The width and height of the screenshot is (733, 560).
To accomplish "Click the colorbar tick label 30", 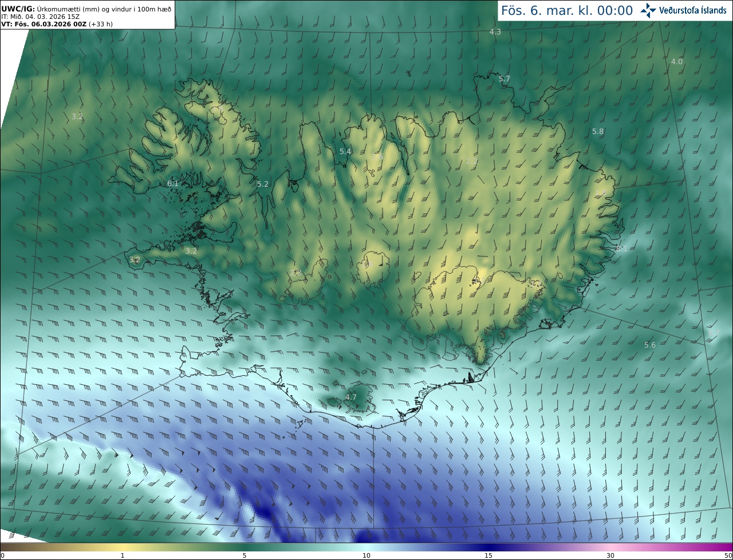I will [x=610, y=555].
